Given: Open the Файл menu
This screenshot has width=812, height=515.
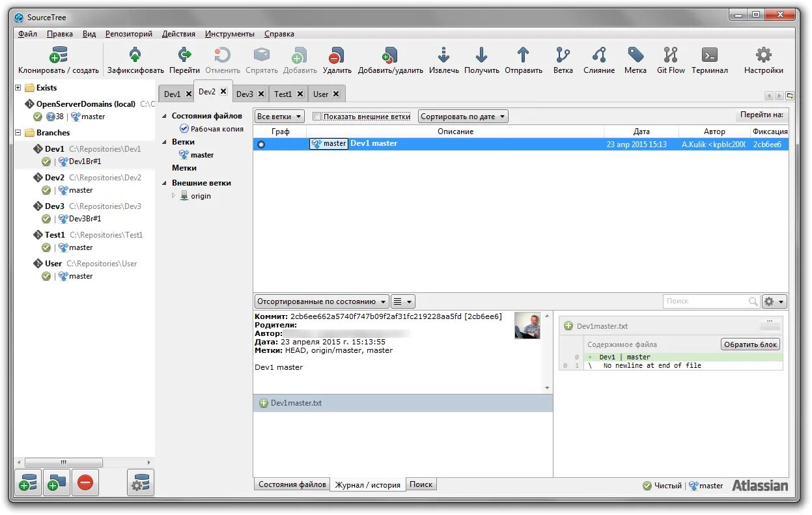Looking at the screenshot, I should coord(28,34).
